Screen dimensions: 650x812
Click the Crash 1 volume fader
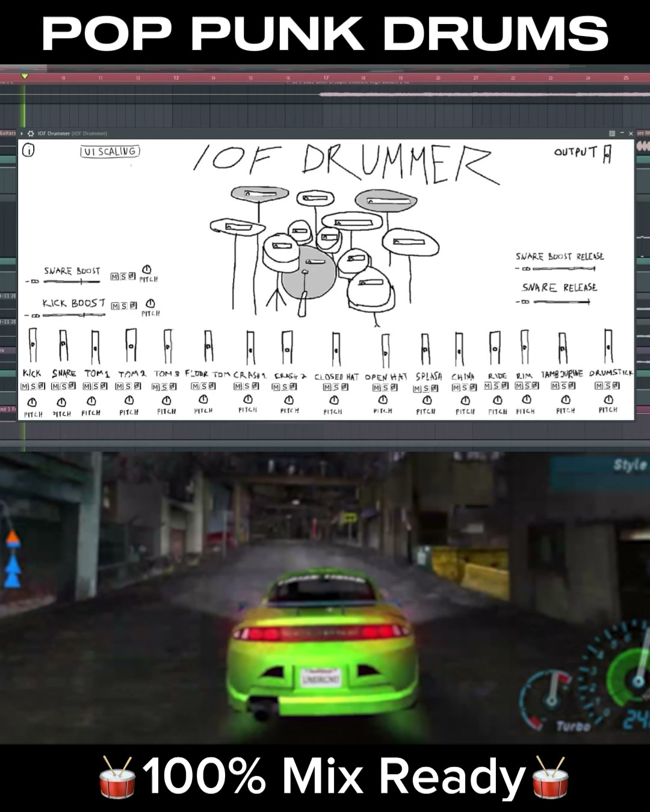(x=250, y=348)
